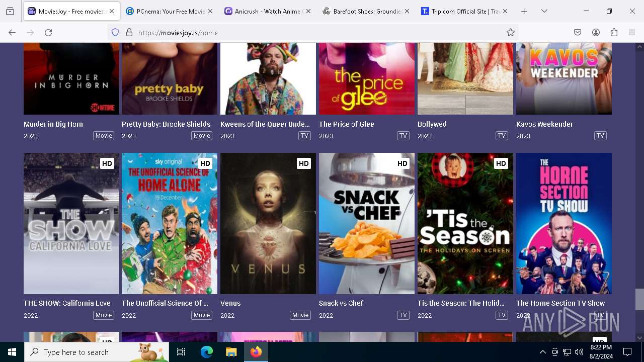Switch to the Barefoot Shoes tab
Viewport: 644px width, 362px height.
(366, 11)
